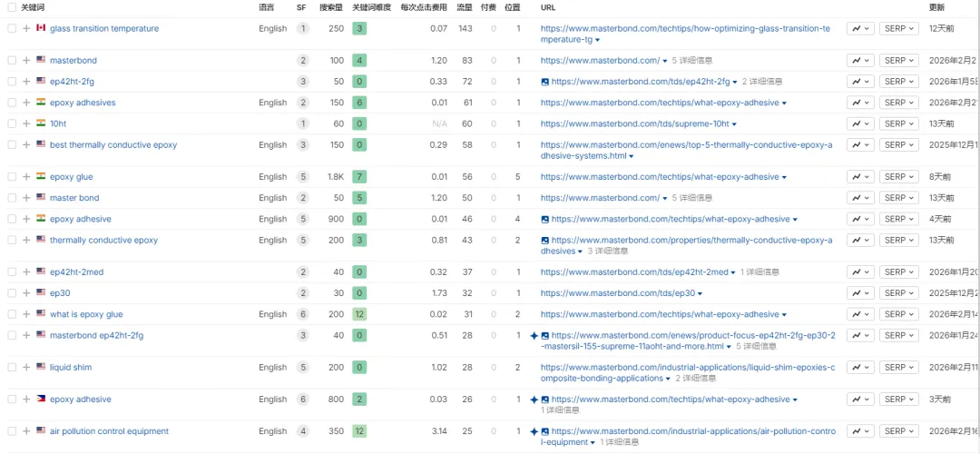Screen dimensions: 980x454
Task: Select the checkbox for 'liquid shim'
Action: (x=12, y=368)
